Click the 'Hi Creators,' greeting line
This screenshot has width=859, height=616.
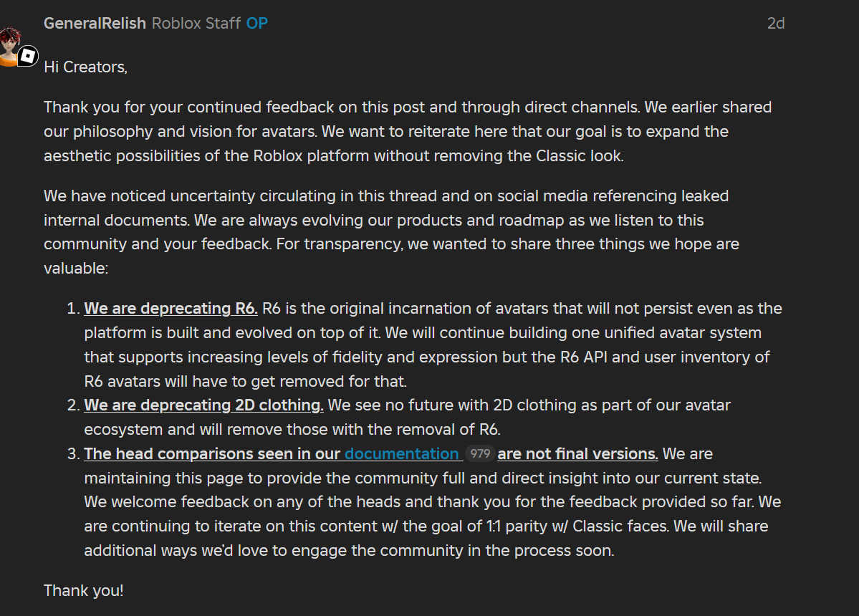click(85, 67)
